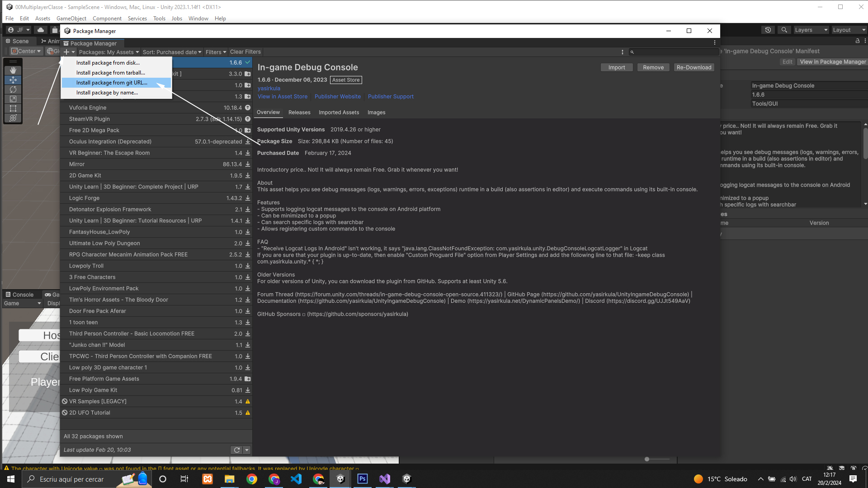
Task: Click the refresh packages list icon
Action: pos(236,450)
